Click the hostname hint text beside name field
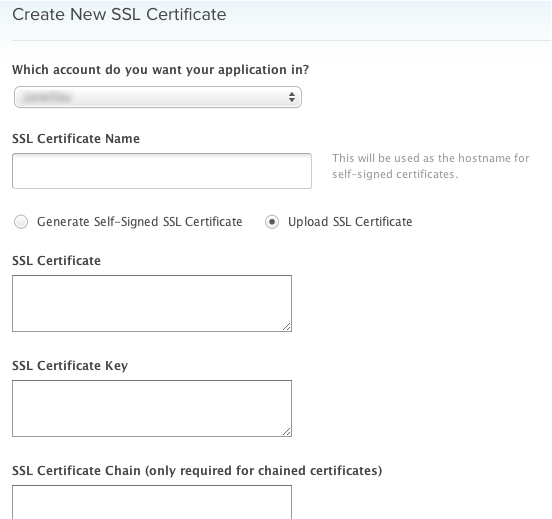The height and width of the screenshot is (519, 552). click(x=431, y=166)
